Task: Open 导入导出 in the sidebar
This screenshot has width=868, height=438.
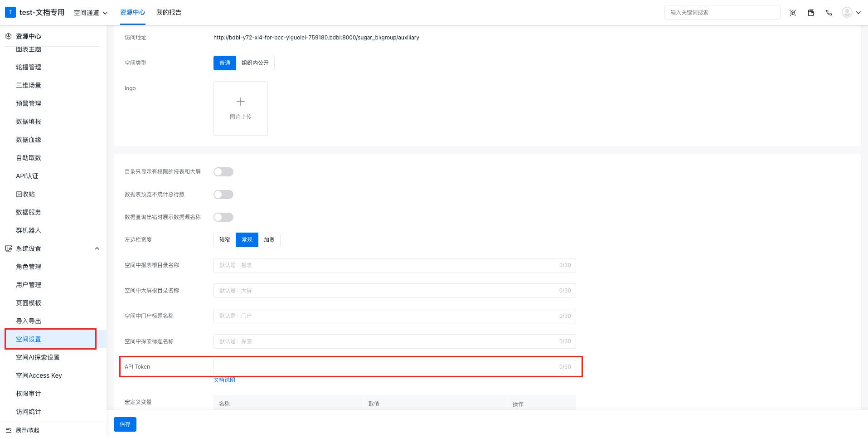Action: pos(29,321)
